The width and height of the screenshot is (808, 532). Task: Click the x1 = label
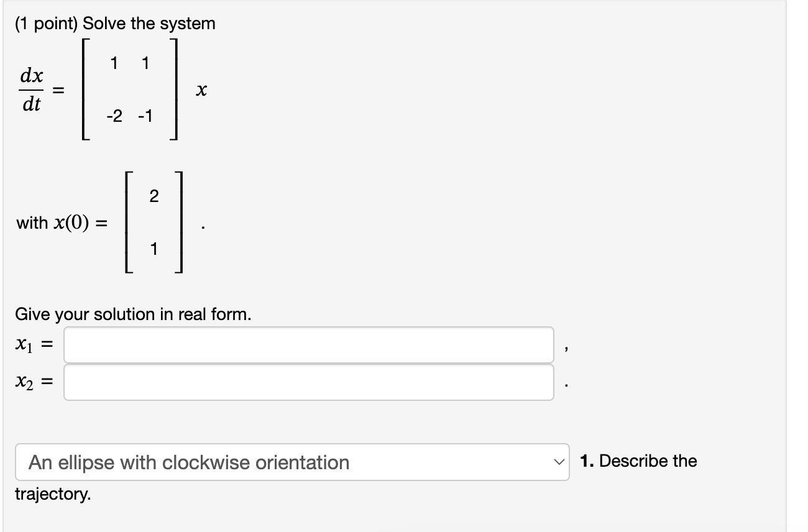coord(34,344)
